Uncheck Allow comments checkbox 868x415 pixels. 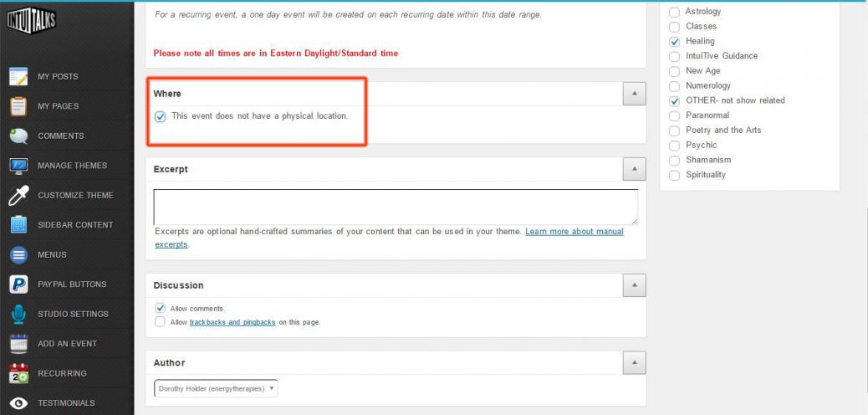click(160, 308)
